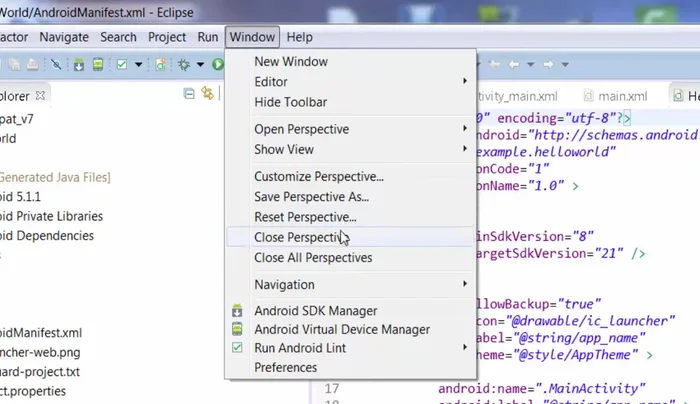The image size is (700, 404).
Task: Click the Debug bug toolbar icon
Action: click(x=183, y=65)
